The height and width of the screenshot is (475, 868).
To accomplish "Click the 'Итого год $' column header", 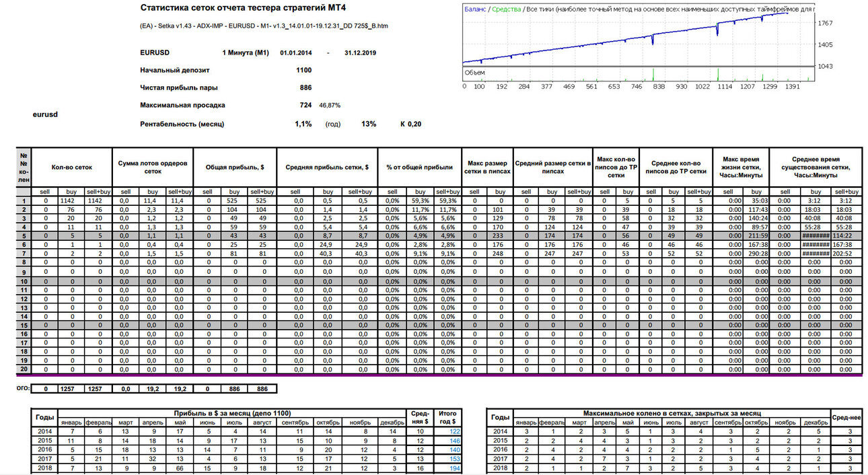I will point(447,417).
